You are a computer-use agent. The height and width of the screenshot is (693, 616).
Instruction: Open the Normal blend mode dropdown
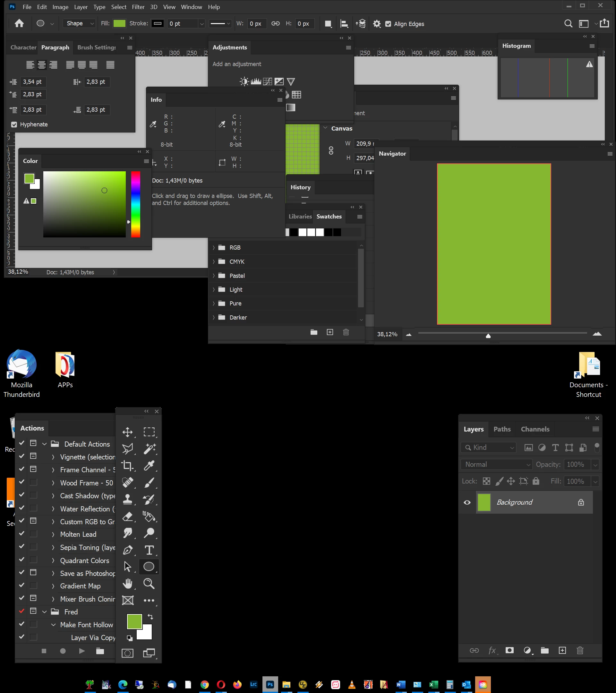click(496, 464)
